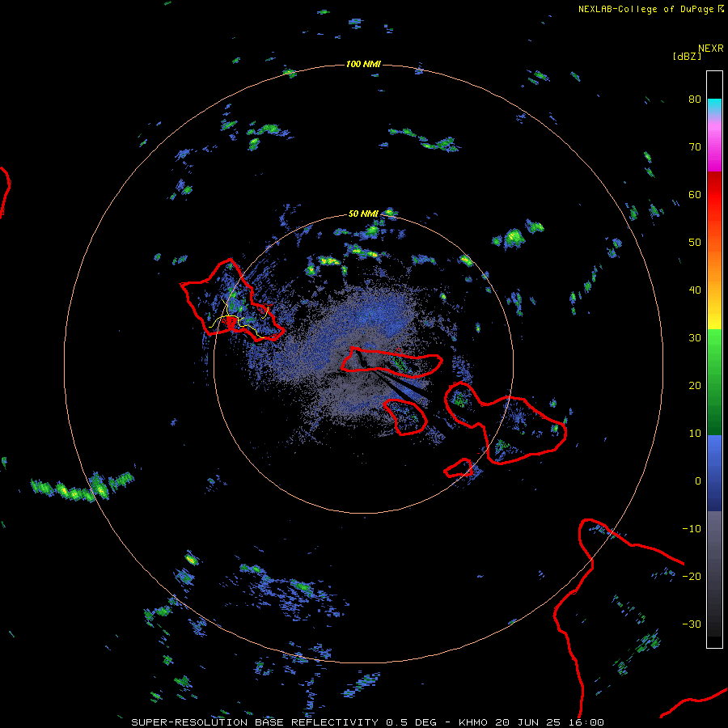The image size is (728, 728).
Task: Click the cyan segment of the color bar
Action: coord(714,105)
